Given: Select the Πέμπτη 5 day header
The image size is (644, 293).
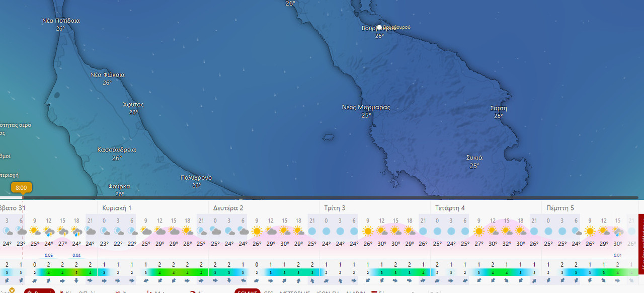Looking at the screenshot, I should tap(560, 208).
